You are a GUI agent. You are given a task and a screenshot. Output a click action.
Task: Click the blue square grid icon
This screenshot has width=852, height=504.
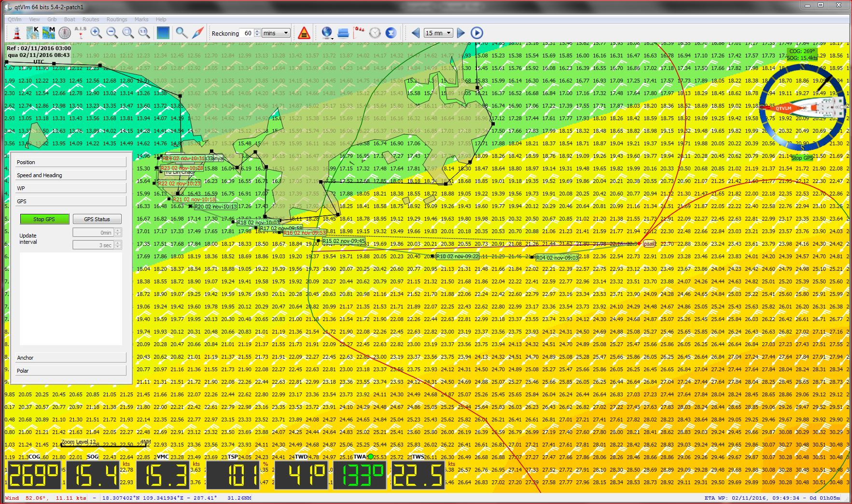(x=163, y=33)
